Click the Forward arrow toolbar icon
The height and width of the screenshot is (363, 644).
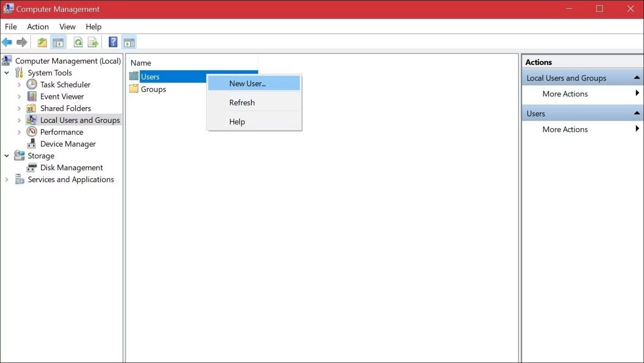[x=22, y=42]
